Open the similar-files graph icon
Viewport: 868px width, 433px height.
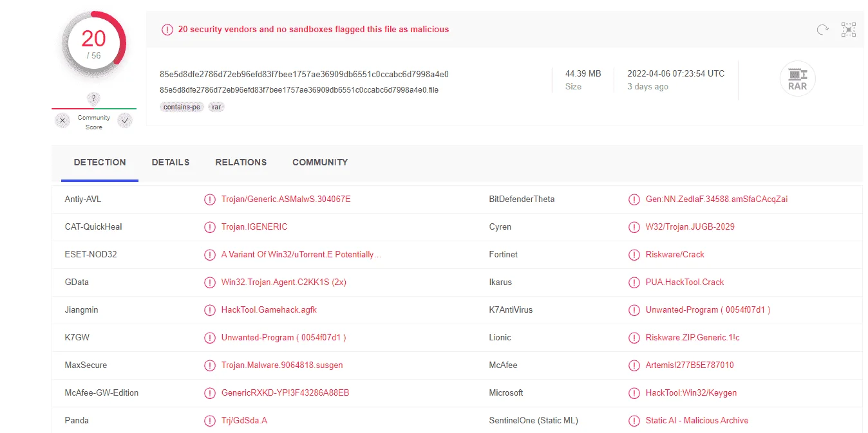[x=848, y=30]
